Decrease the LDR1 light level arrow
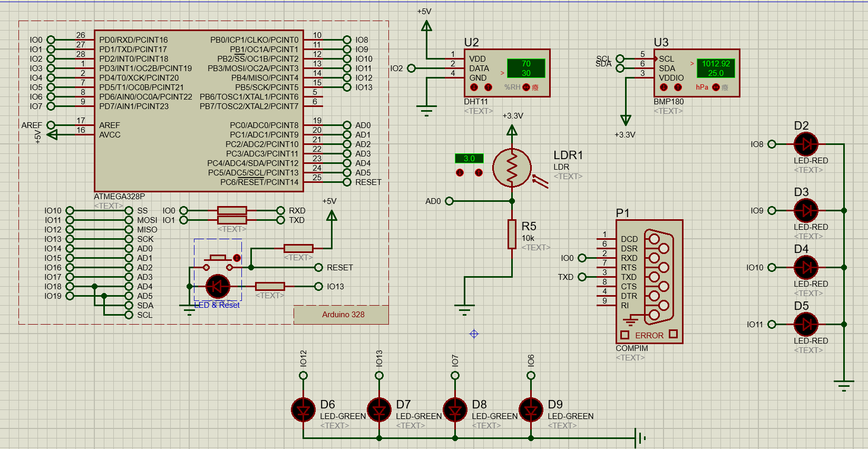 tap(460, 173)
